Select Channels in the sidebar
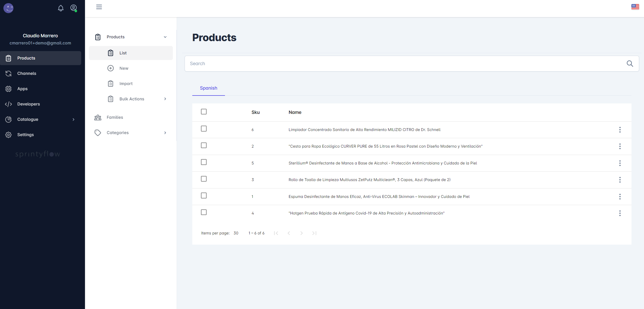 27,73
